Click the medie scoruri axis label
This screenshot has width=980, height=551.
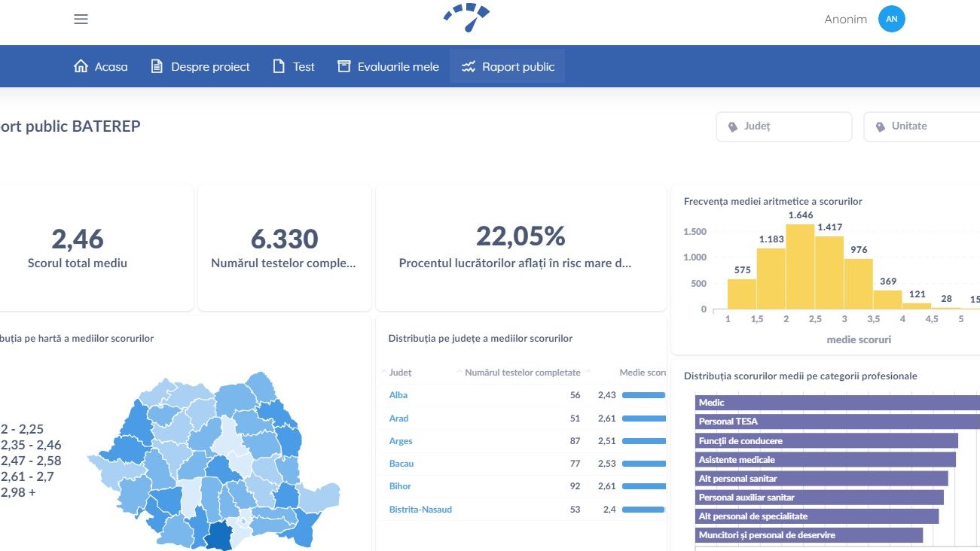pos(859,339)
